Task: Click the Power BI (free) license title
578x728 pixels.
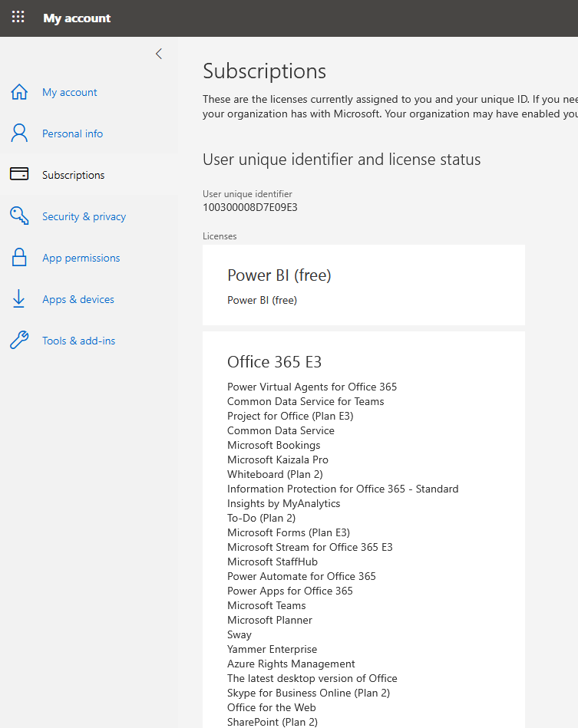Action: pos(279,275)
